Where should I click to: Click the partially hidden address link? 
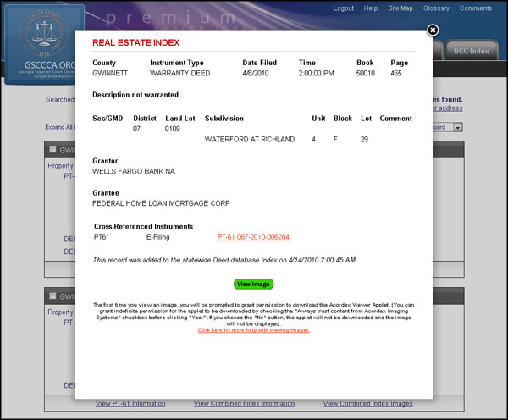[449, 108]
